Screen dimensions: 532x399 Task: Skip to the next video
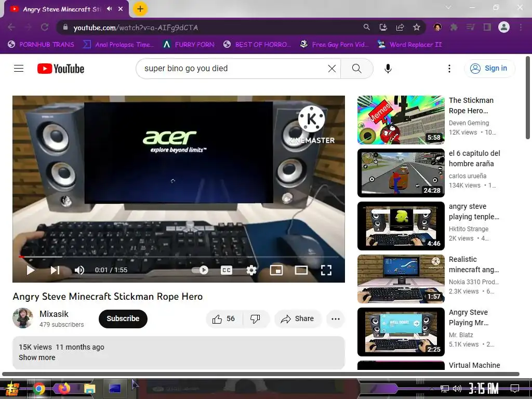tap(55, 270)
